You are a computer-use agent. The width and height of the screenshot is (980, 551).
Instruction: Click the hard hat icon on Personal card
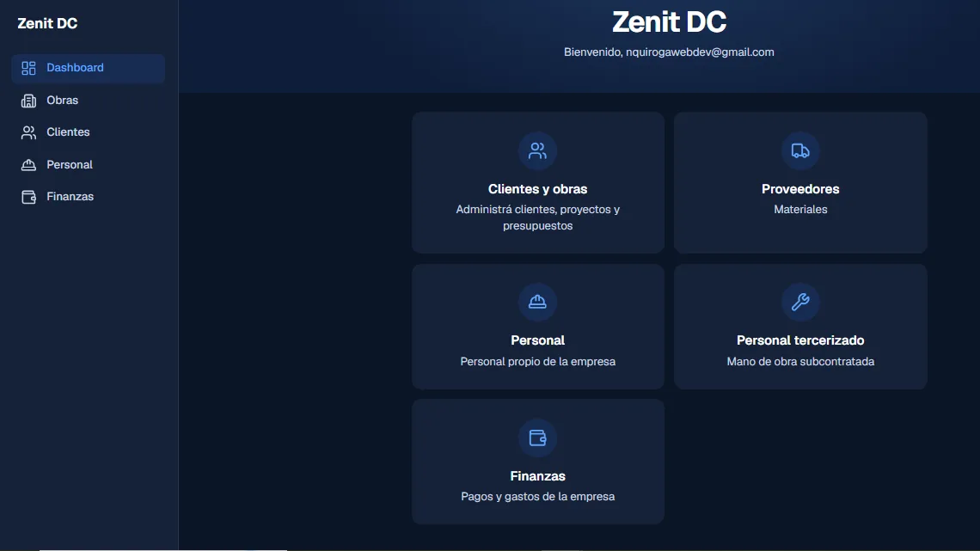[537, 302]
